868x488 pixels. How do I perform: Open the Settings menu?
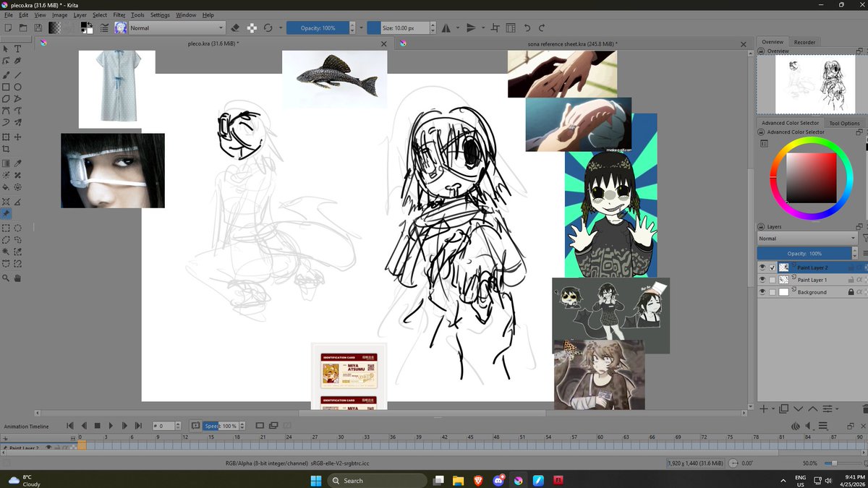[160, 14]
